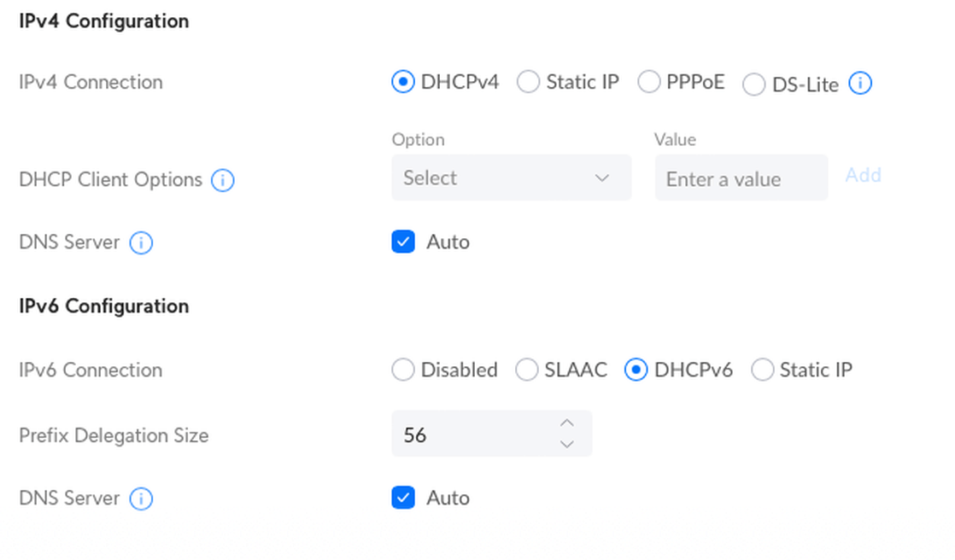955x560 pixels.
Task: Click the IPv4 Configuration heading
Action: click(104, 21)
